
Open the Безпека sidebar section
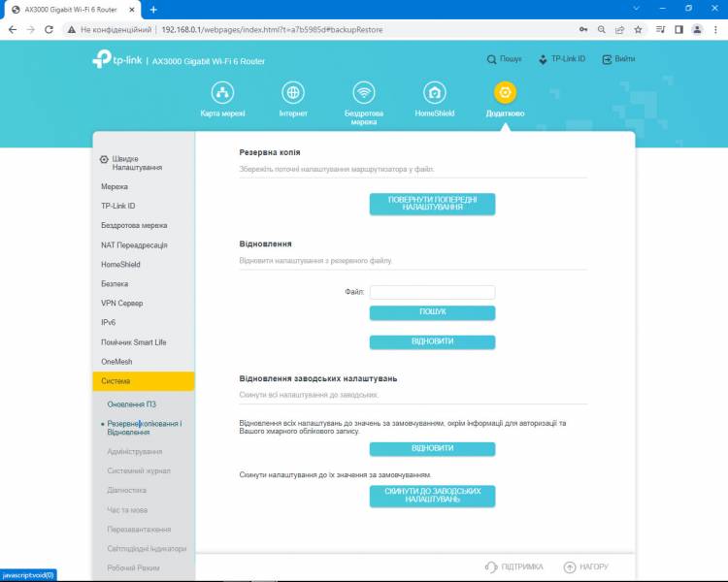click(x=115, y=283)
